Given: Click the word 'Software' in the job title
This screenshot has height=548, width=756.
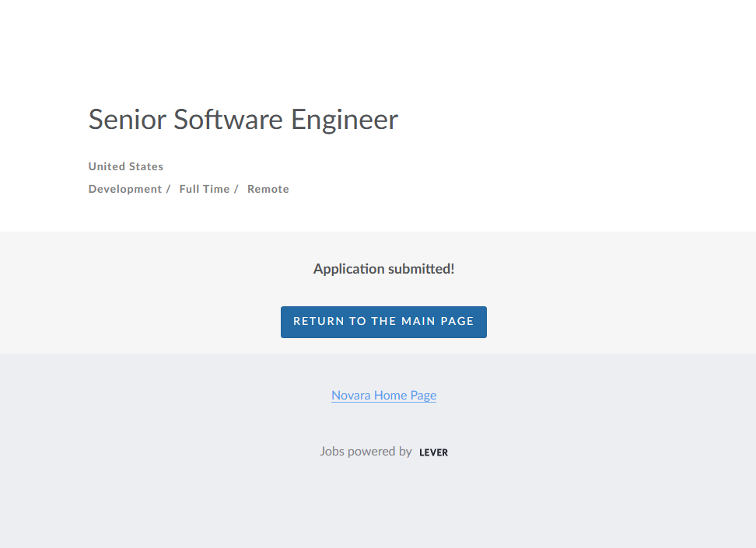Looking at the screenshot, I should (229, 120).
